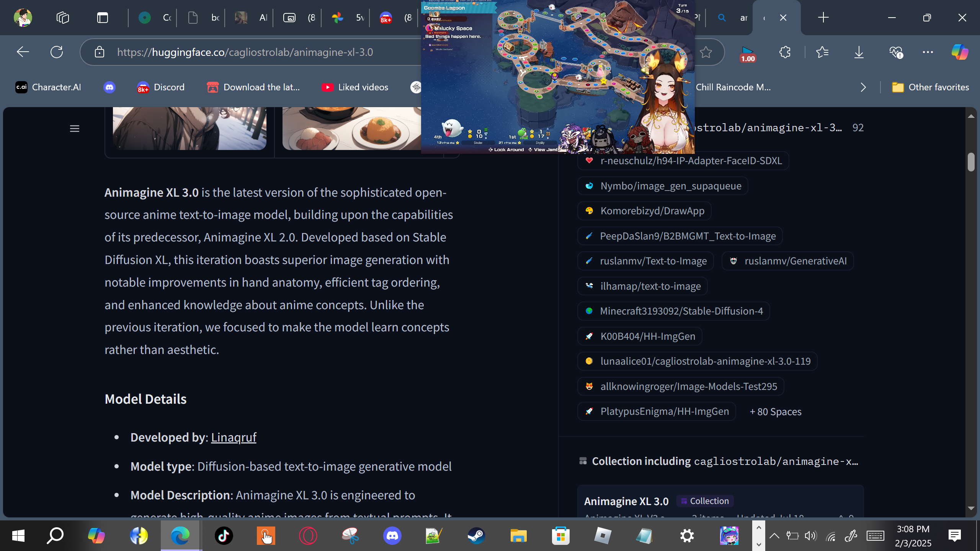This screenshot has width=980, height=551.
Task: Open the Linaqruf developer link
Action: [234, 437]
